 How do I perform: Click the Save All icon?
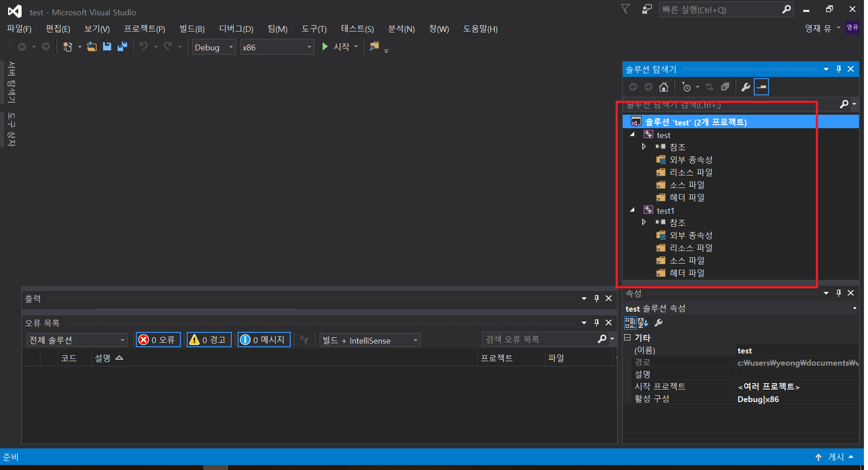coord(122,47)
